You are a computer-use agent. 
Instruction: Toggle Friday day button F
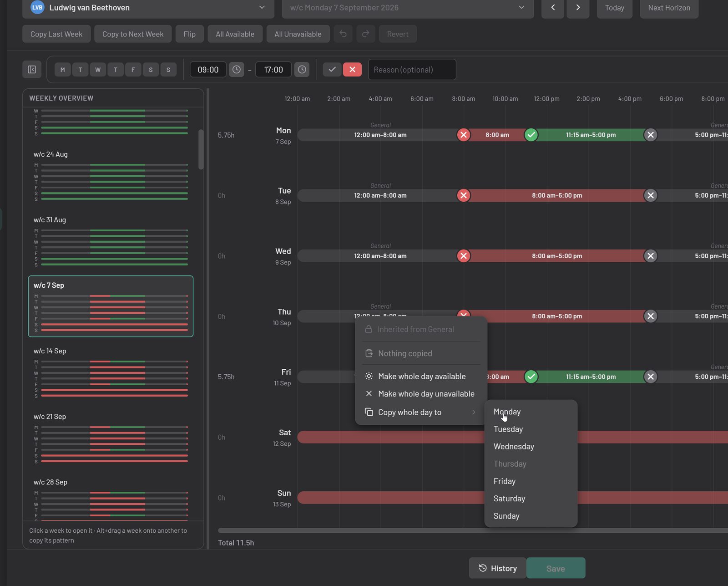[x=133, y=70]
